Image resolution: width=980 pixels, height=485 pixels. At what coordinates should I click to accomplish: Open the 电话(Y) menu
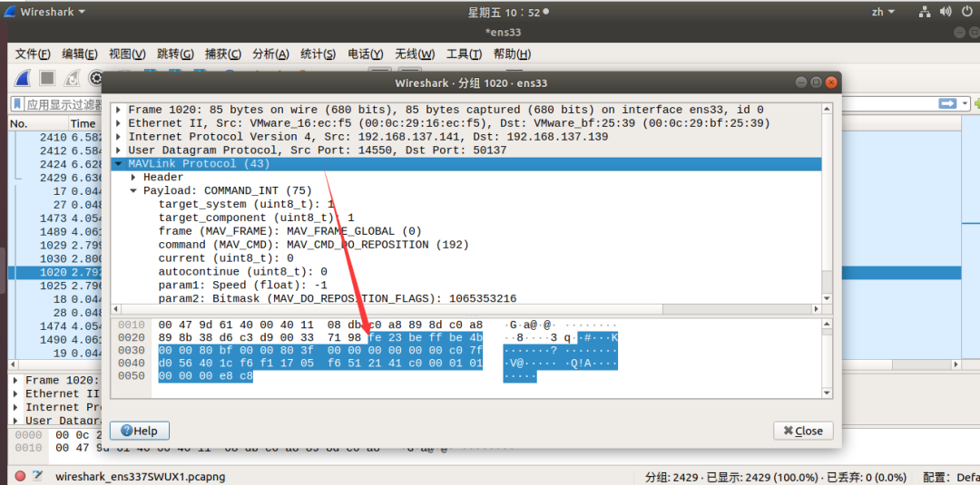point(366,54)
